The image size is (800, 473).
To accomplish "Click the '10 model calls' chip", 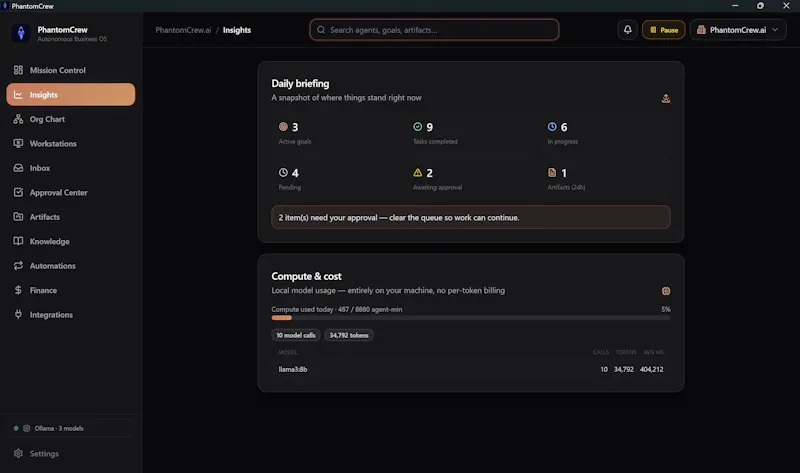I will point(296,335).
